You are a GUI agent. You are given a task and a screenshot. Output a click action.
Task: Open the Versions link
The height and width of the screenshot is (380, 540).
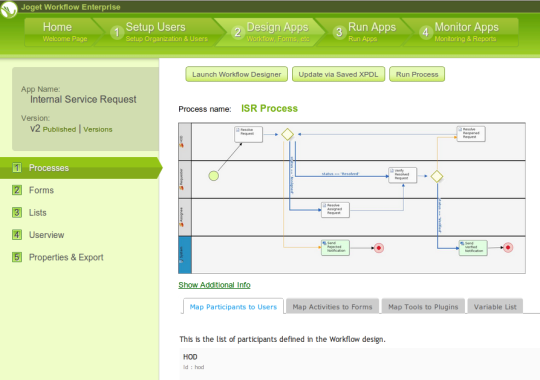tap(98, 130)
